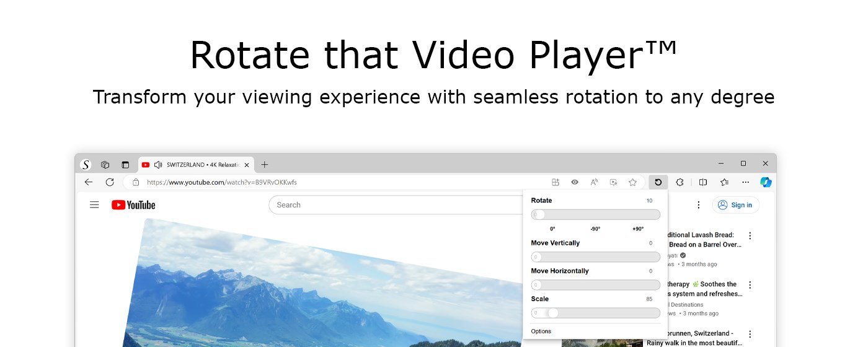The image size is (868, 347).
Task: Reload the page with refresh icon
Action: (110, 182)
